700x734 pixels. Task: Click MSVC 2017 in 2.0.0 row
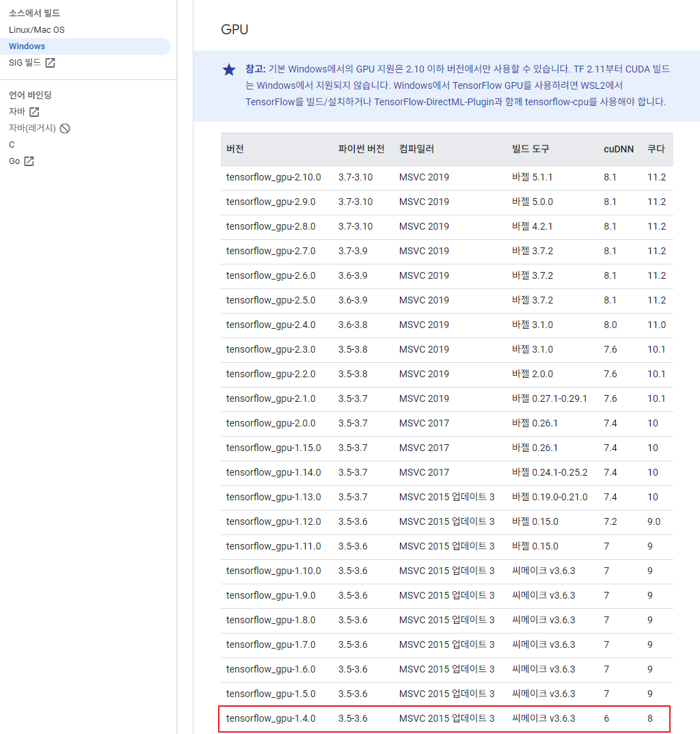pos(425,423)
